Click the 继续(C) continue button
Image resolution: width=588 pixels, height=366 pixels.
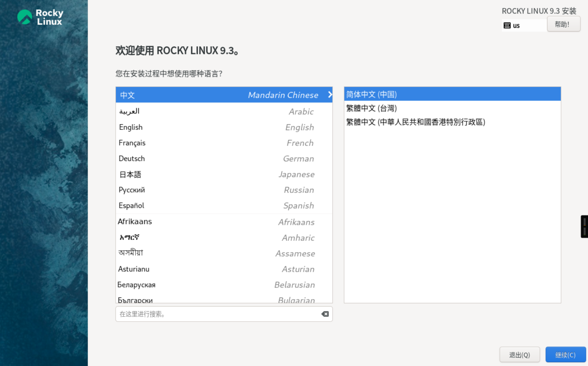click(565, 355)
